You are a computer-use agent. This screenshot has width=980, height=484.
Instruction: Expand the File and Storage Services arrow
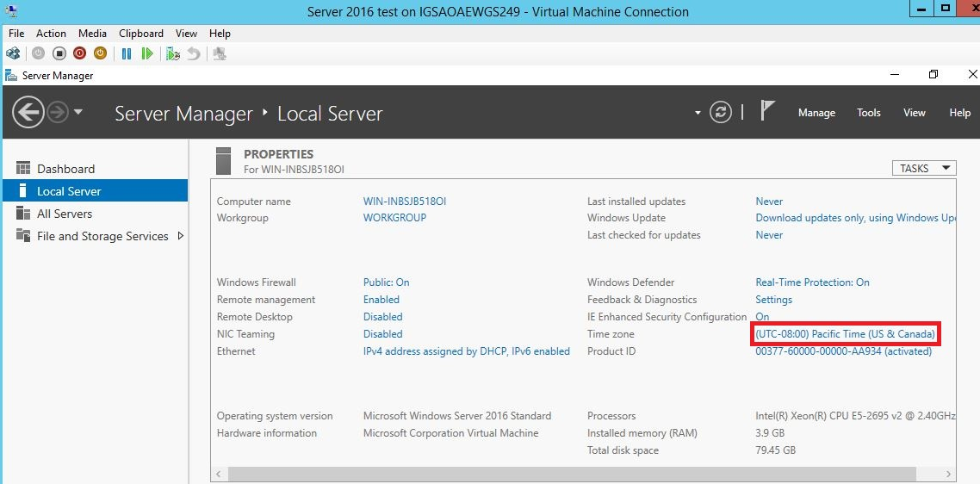181,236
